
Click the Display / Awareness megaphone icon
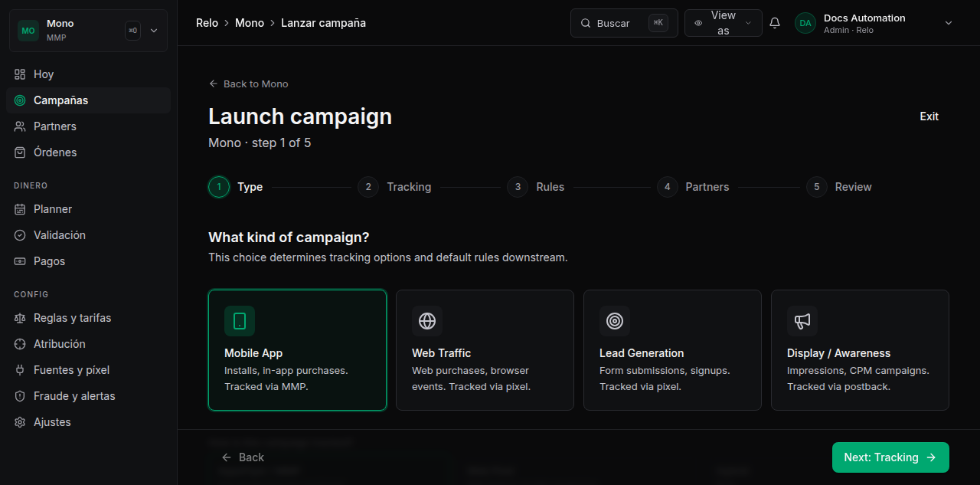pyautogui.click(x=802, y=321)
